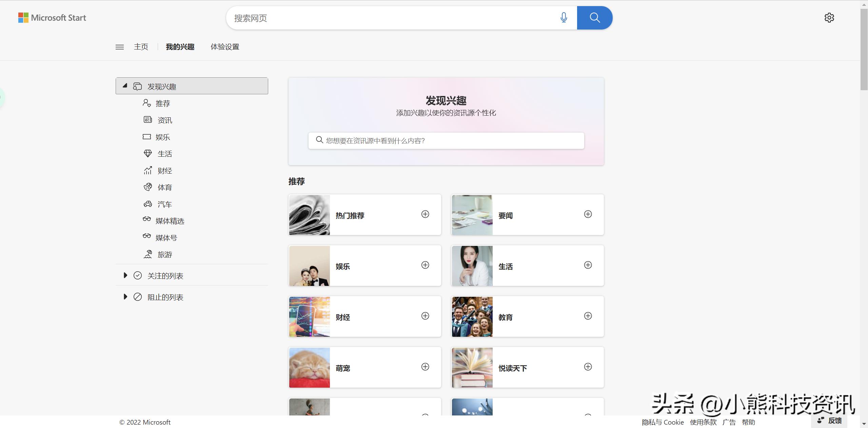Follow the 热门推荐 interest with its plus button

click(x=425, y=214)
